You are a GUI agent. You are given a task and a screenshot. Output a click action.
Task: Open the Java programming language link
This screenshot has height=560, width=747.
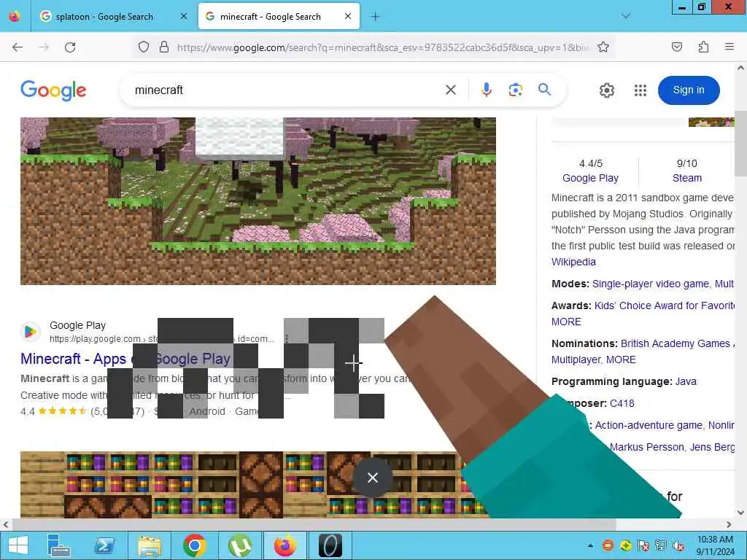pos(686,381)
